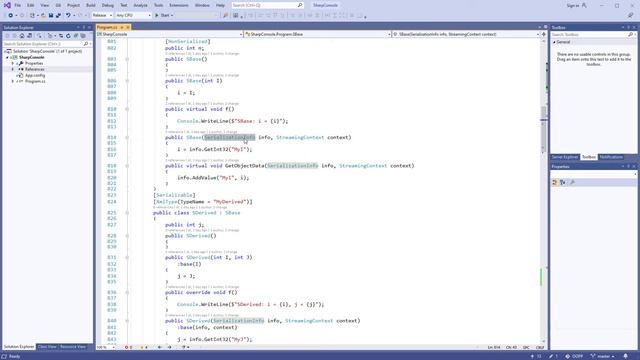Click the Save All toolbar icon

point(58,16)
